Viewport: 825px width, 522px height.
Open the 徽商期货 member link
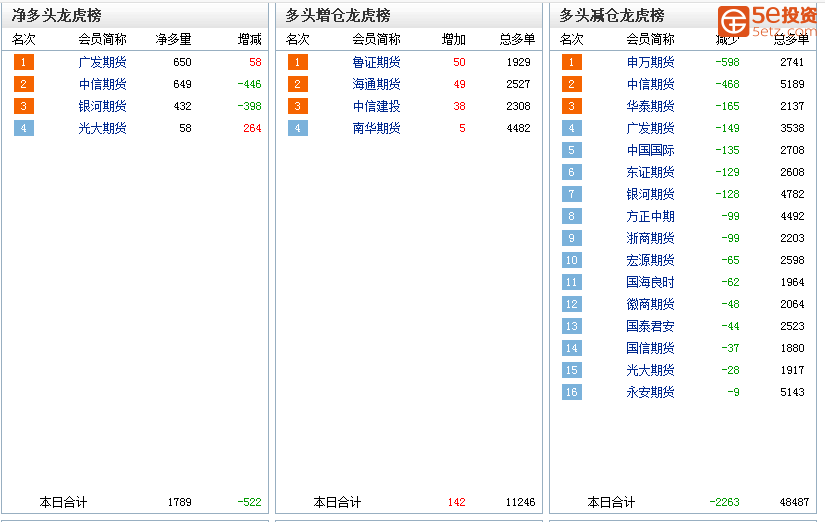tap(651, 304)
